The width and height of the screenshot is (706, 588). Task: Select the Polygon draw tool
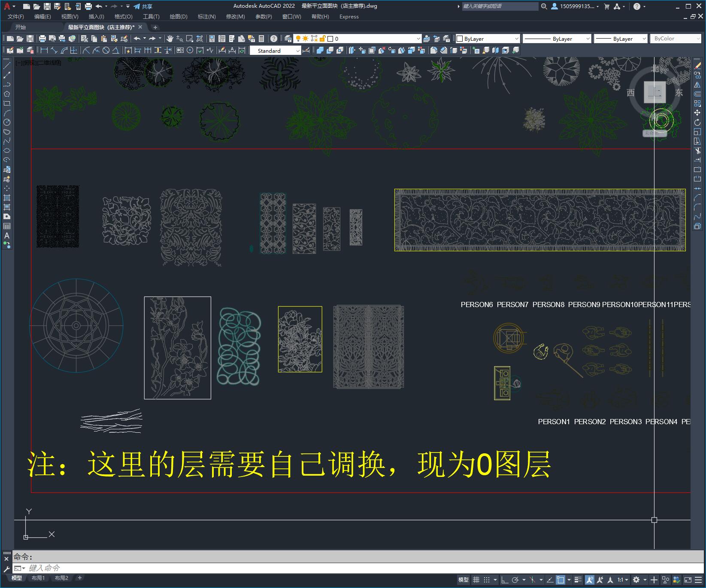coord(7,94)
